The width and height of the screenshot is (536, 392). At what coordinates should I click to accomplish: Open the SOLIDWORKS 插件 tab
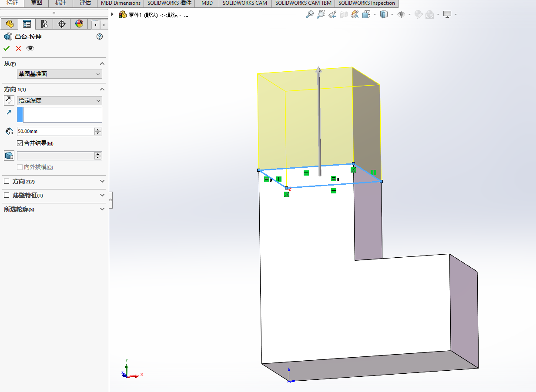tap(169, 3)
